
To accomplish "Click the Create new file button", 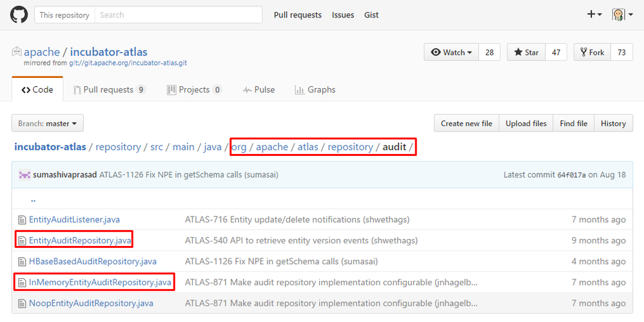I will [x=466, y=124].
